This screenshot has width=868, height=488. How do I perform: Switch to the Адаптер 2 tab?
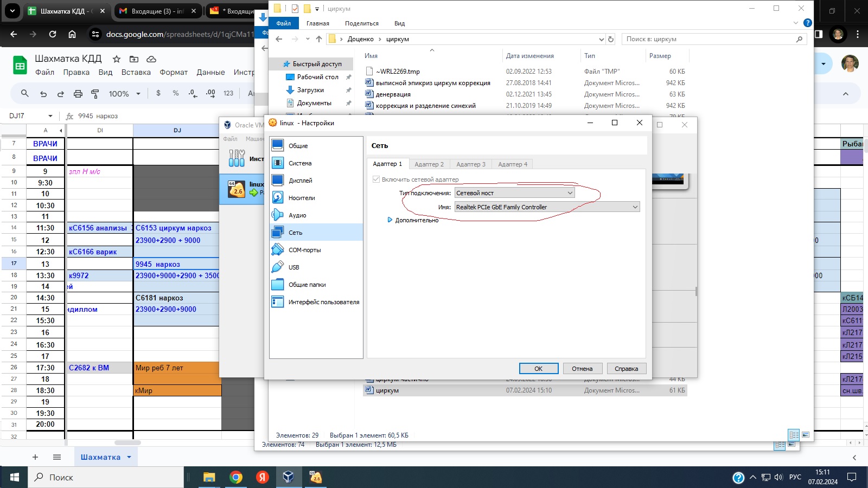(429, 164)
